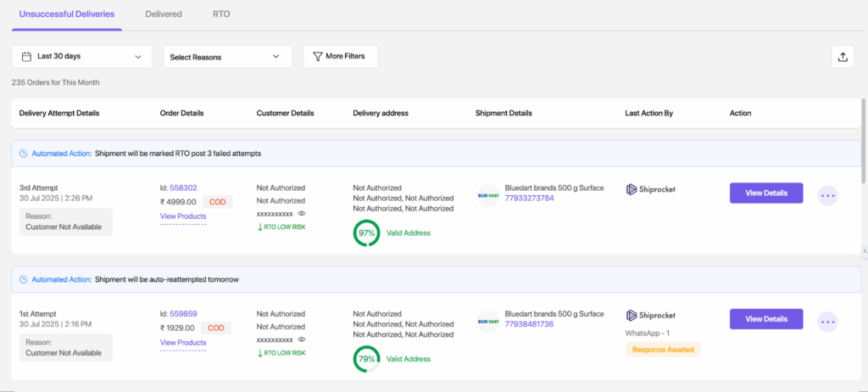The width and height of the screenshot is (868, 392).
Task: Click the export upload icon button
Action: [x=843, y=57]
